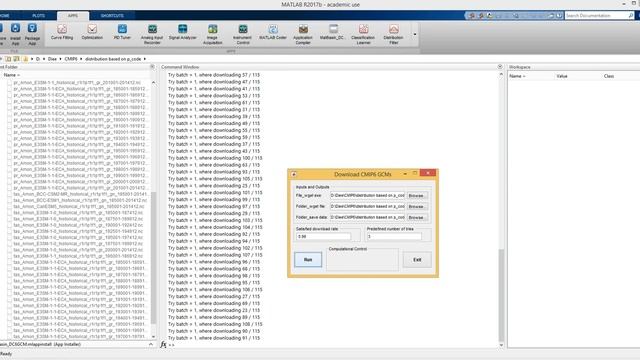Launch the MATLAB Coder app
The height and width of the screenshot is (360, 640).
click(x=273, y=32)
